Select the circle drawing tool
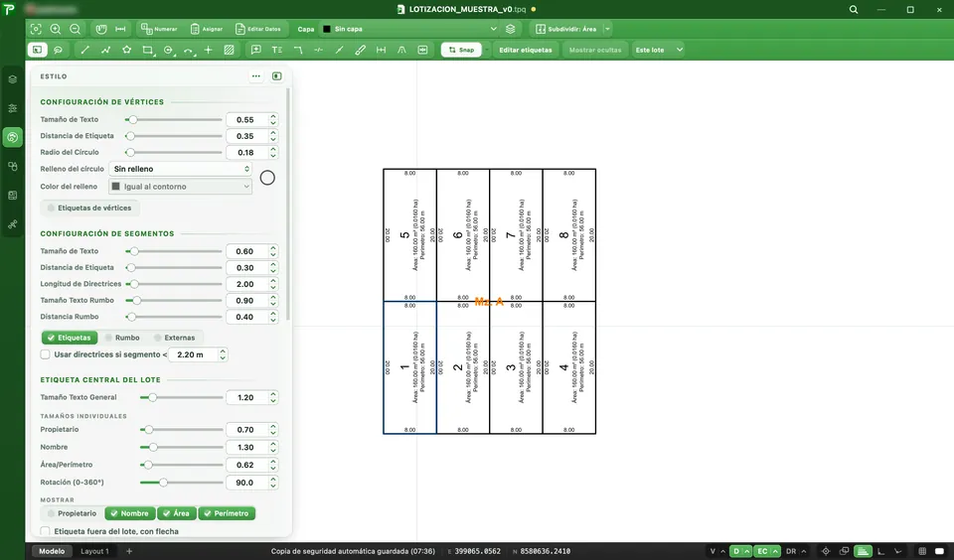This screenshot has width=954, height=560. click(x=169, y=50)
